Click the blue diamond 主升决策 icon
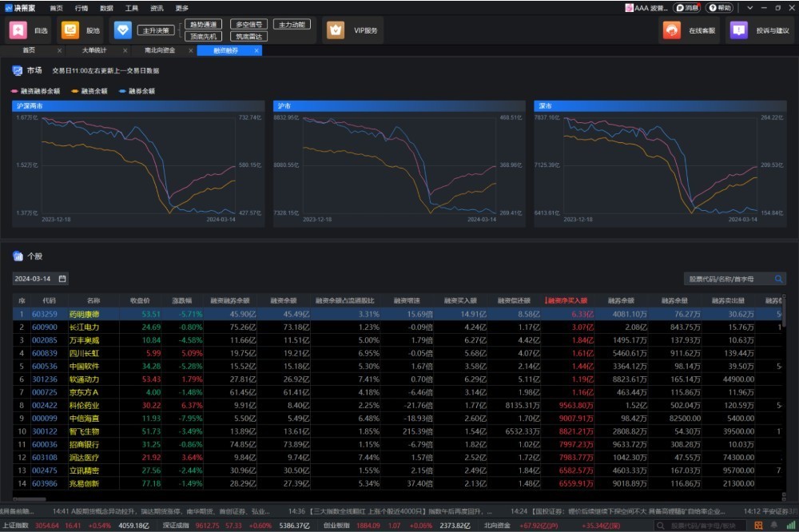Screen dimensions: 799x532 (x=122, y=30)
